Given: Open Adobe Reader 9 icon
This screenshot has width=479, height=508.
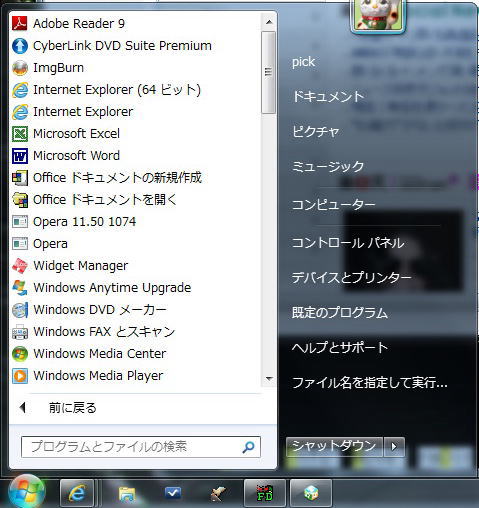Looking at the screenshot, I should tap(20, 24).
